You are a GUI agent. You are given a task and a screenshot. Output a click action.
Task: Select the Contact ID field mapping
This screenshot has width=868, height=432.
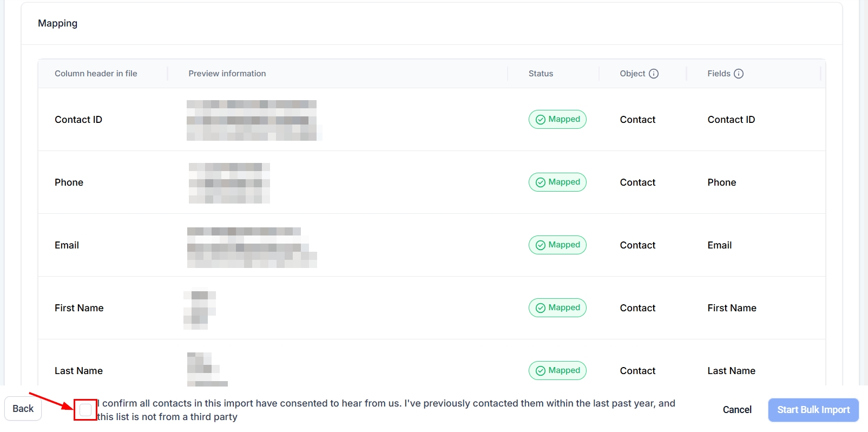(x=731, y=120)
